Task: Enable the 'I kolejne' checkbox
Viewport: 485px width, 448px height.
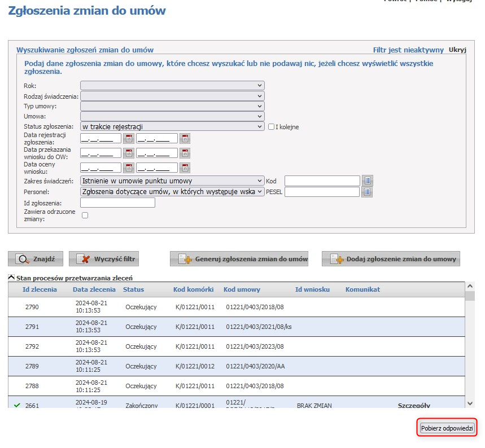Action: pyautogui.click(x=272, y=127)
